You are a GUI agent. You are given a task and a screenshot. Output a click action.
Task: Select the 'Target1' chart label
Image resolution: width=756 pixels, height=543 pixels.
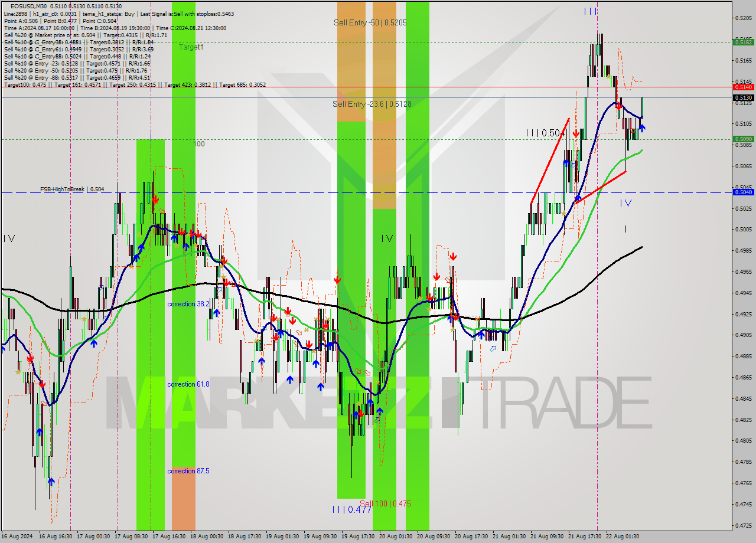pyautogui.click(x=191, y=47)
